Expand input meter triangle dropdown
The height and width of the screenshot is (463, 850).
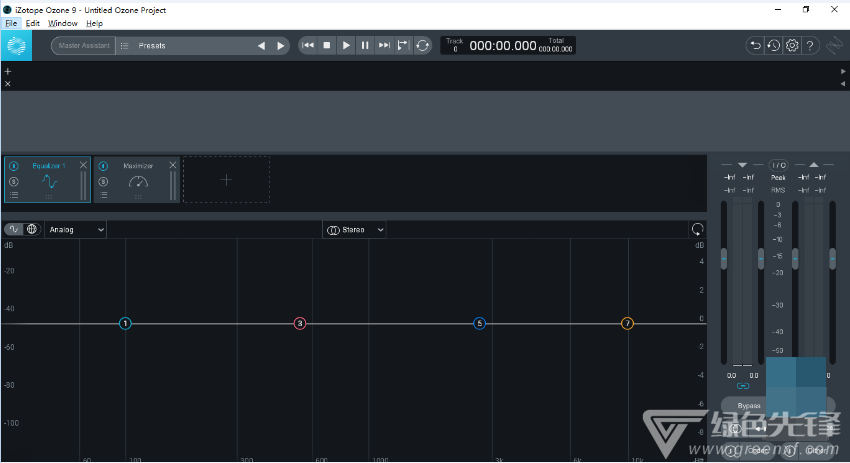[x=742, y=165]
